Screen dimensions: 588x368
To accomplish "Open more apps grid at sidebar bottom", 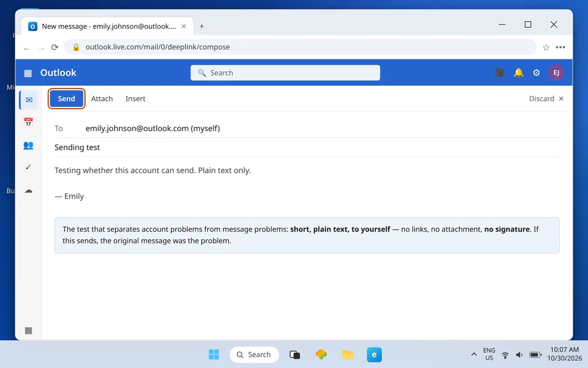I will (29, 331).
